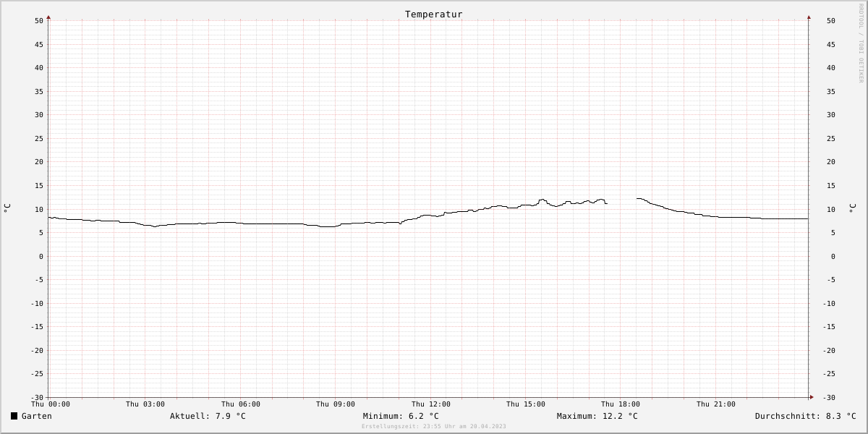The image size is (868, 434).
Task: Select the "Temperatur" chart title
Action: coord(434,14)
